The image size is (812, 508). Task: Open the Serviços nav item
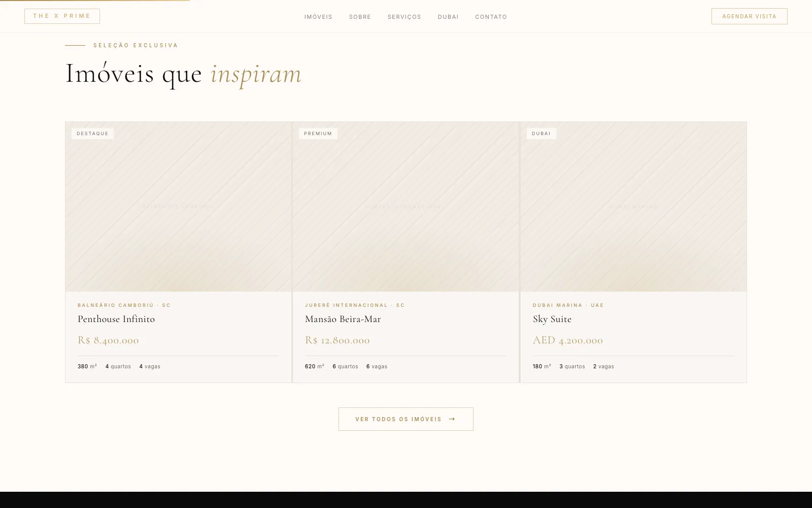[404, 17]
